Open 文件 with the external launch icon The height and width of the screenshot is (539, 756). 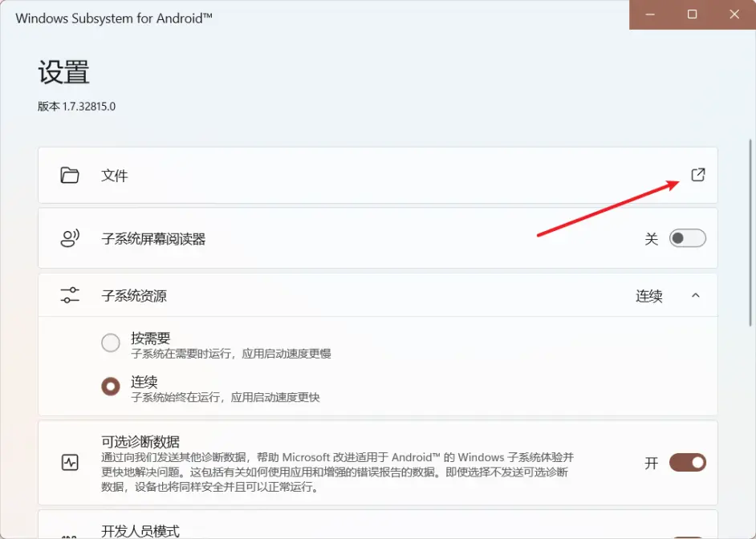(697, 175)
